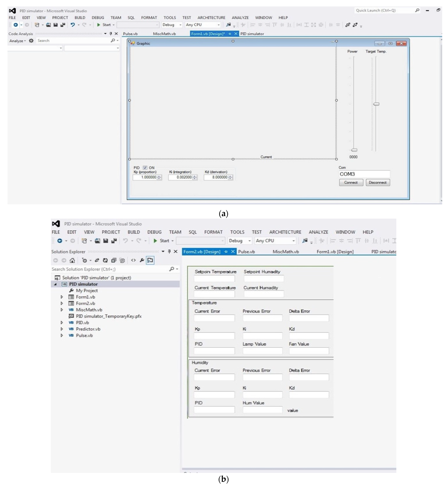The width and height of the screenshot is (448, 488).
Task: Expand the Form1.vb tree node
Action: click(62, 297)
